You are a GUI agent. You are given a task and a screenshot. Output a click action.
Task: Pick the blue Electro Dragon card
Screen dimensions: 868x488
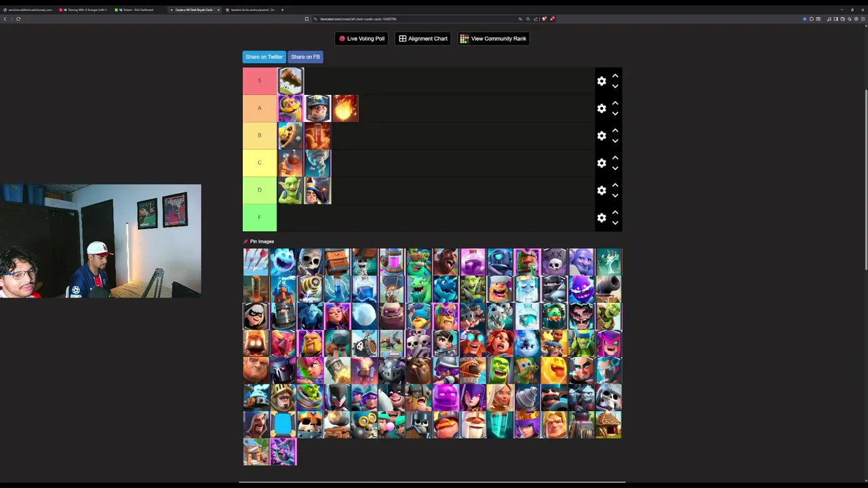coord(446,289)
